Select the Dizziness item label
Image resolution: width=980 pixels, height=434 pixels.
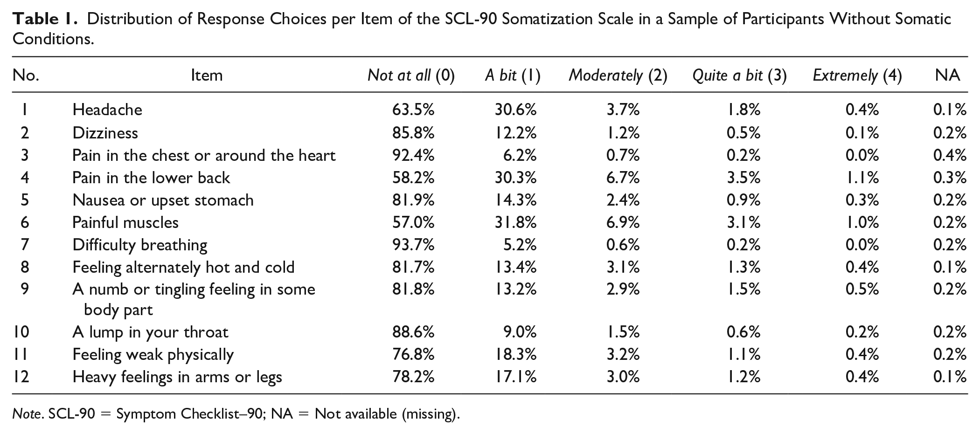105,133
